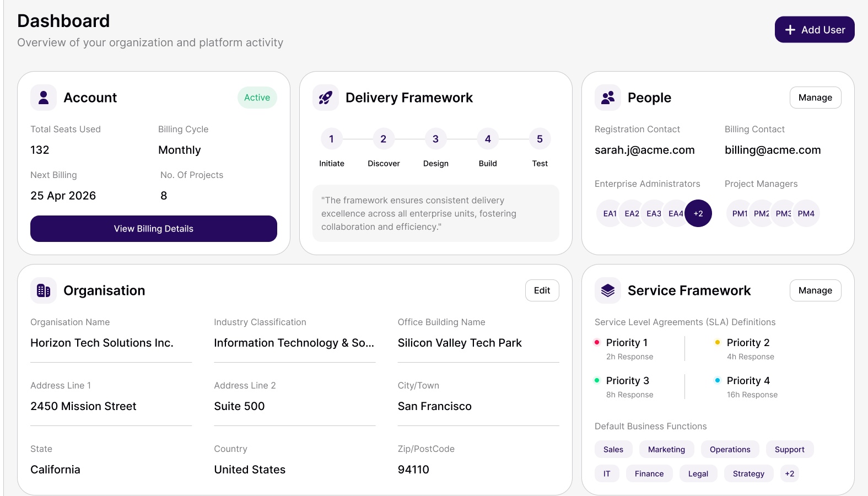Click the Delivery Framework rocket icon
This screenshot has height=496, width=868.
pyautogui.click(x=326, y=98)
